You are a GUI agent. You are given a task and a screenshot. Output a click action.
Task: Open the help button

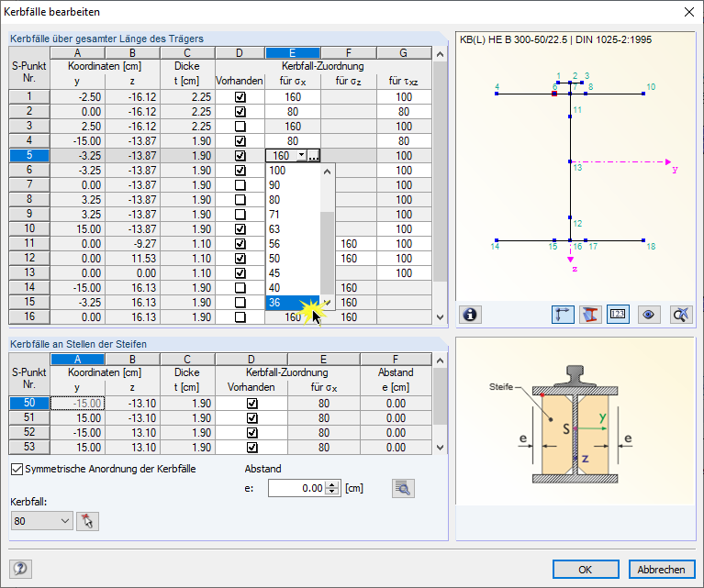(20, 569)
